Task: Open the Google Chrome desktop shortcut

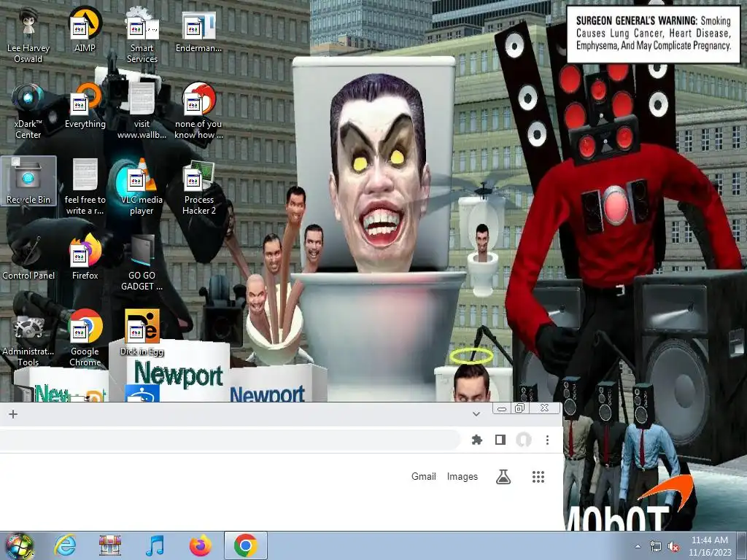Action: tap(85, 338)
